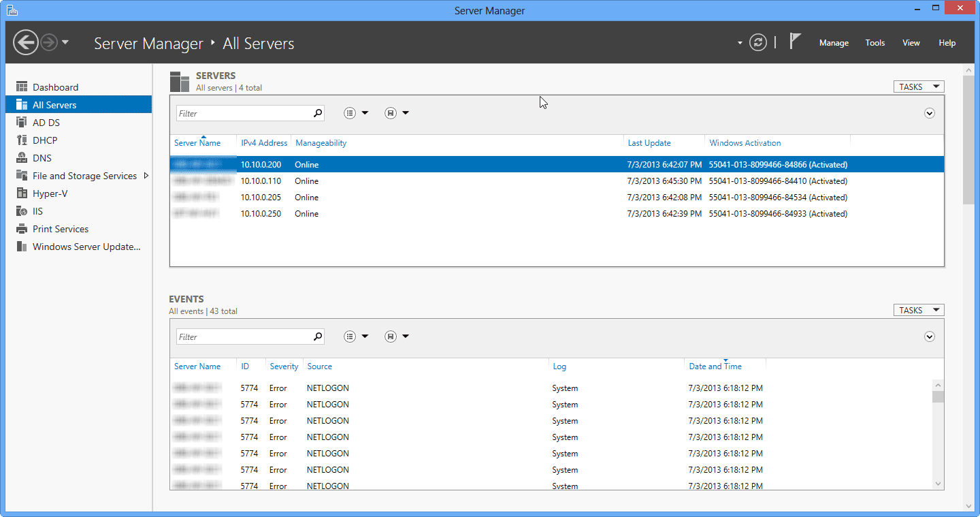980x517 pixels.
Task: Open the navigation history dropdown arrow
Action: click(65, 43)
